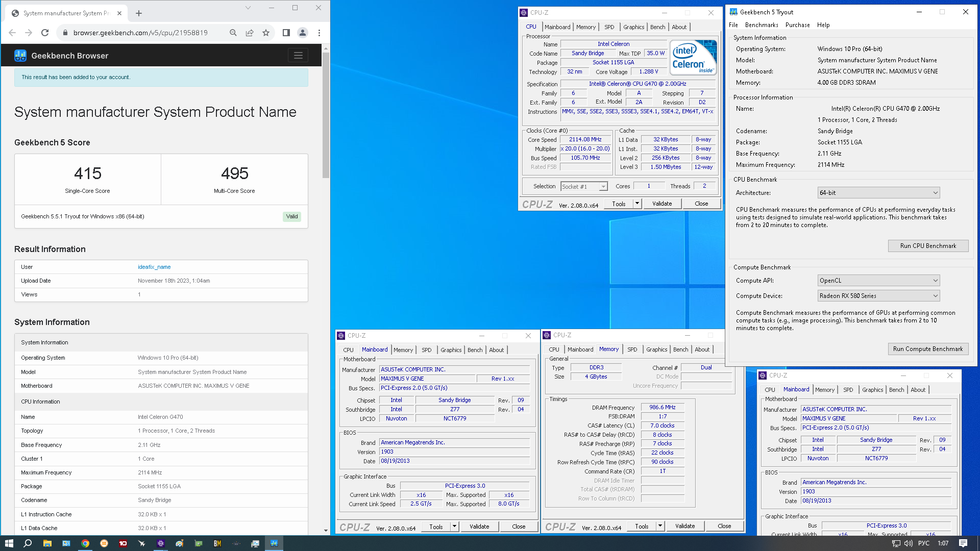This screenshot has width=980, height=551.
Task: Open SPD tab in the CPU-Z Memory window
Action: point(632,349)
